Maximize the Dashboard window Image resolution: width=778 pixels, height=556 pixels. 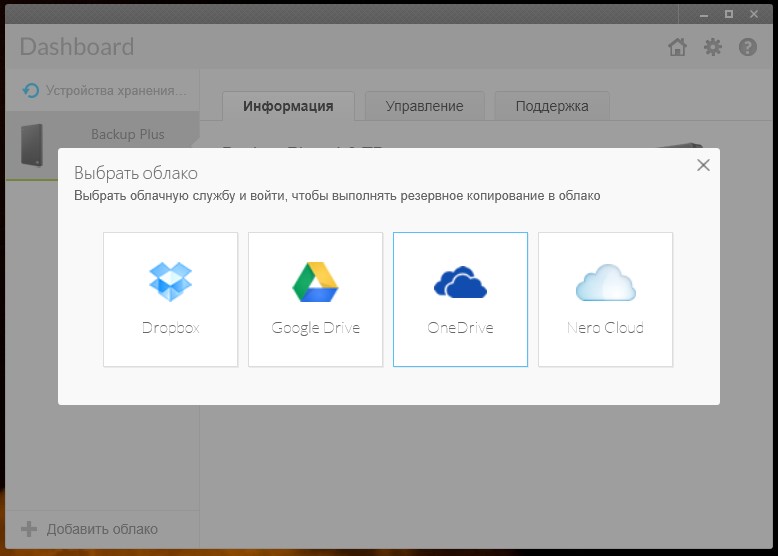click(x=728, y=14)
